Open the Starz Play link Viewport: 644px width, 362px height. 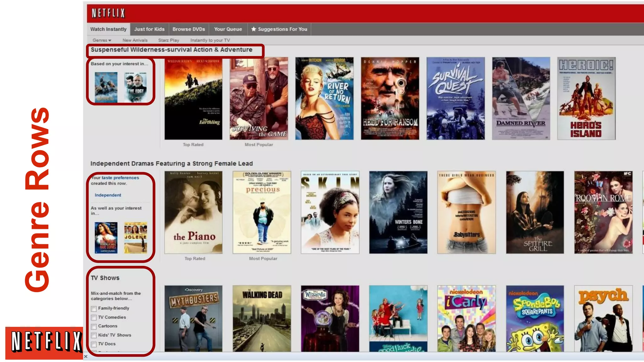point(169,40)
